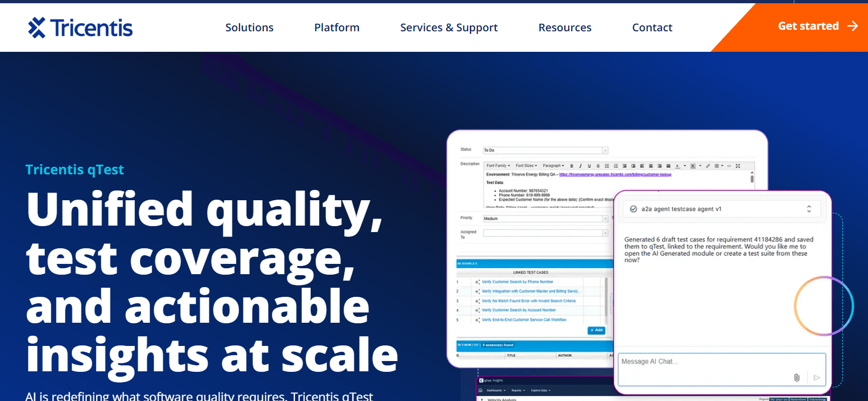868x401 pixels.
Task: Expand the a2a agent testcase agent selector
Action: pos(809,209)
